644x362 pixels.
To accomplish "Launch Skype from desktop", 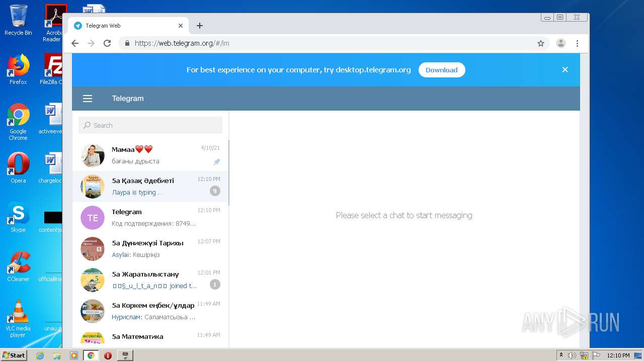I will click(18, 217).
